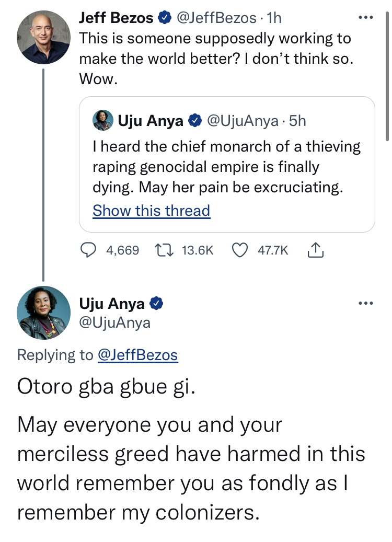Like the tweet with heart icon

coord(239,250)
